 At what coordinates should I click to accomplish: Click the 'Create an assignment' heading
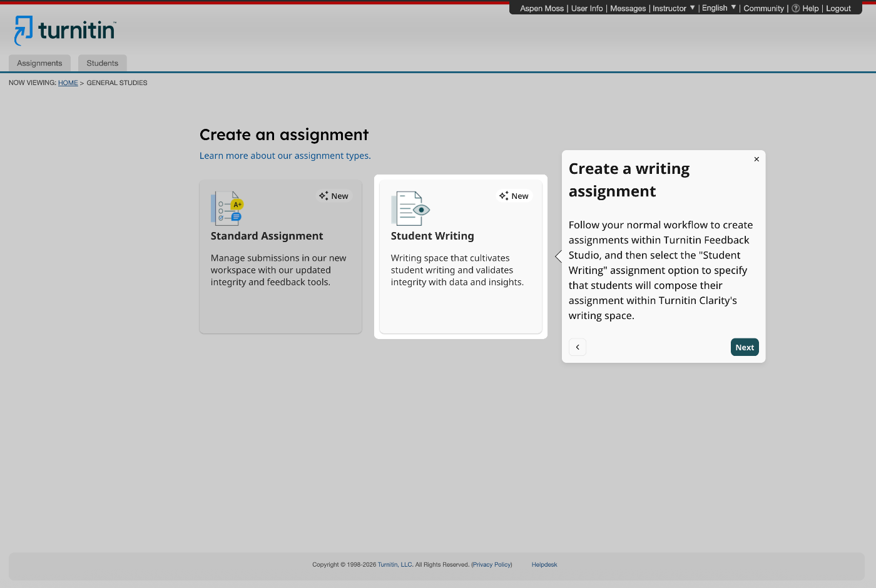284,134
